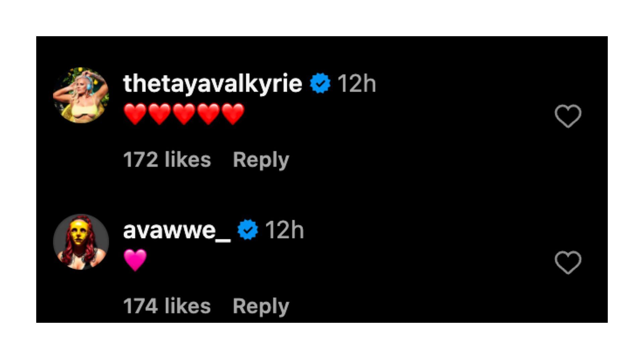Image resolution: width=644 pixels, height=362 pixels.
Task: Click the avawwe_ username
Action: tap(177, 231)
